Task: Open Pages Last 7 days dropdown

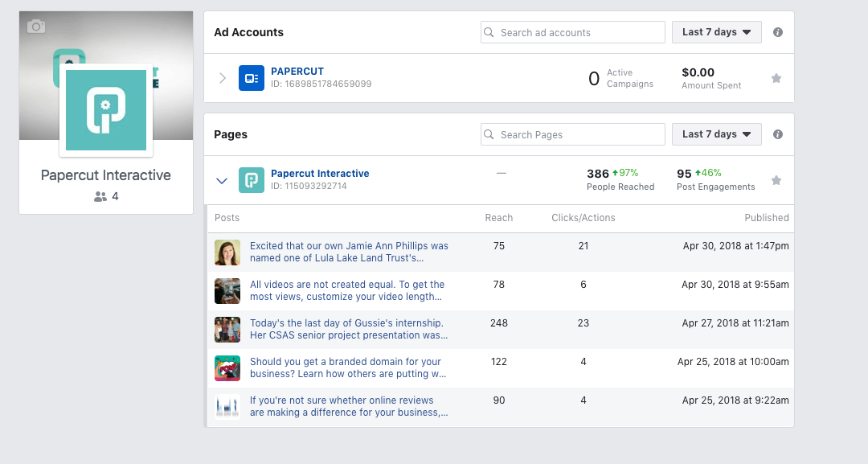Action: (717, 134)
